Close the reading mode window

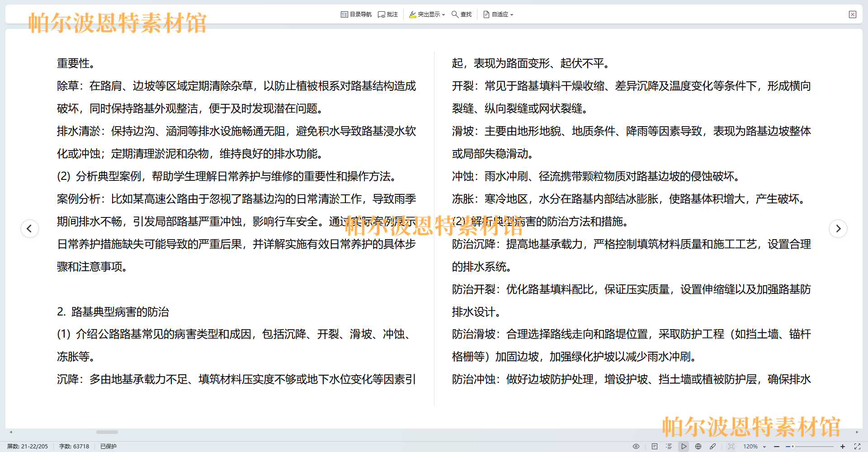pos(853,14)
